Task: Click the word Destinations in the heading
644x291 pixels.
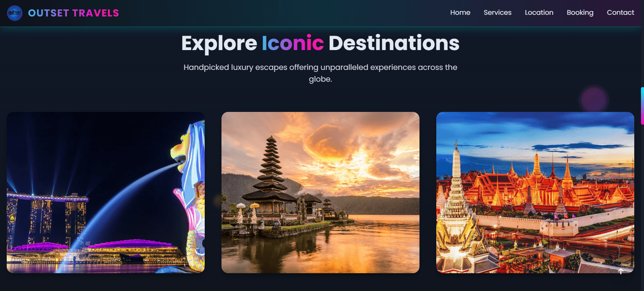Action: pyautogui.click(x=394, y=43)
